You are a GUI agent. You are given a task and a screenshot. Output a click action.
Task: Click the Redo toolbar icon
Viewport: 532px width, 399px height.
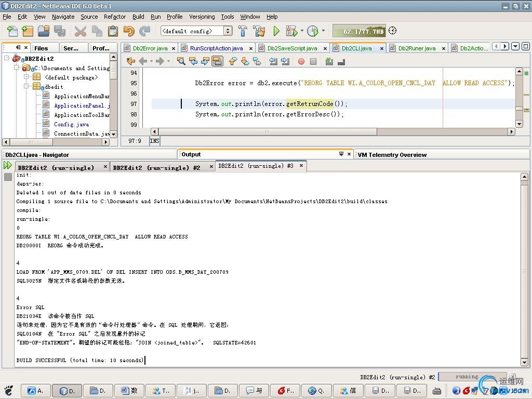coord(145,31)
